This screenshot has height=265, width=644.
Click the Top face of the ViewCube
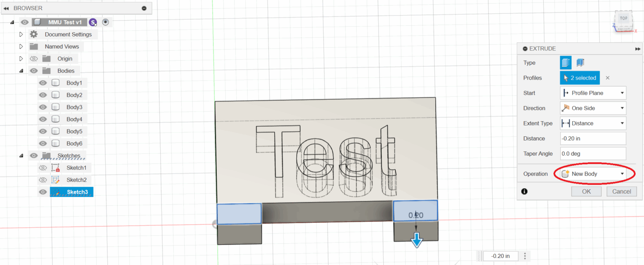[x=623, y=18]
